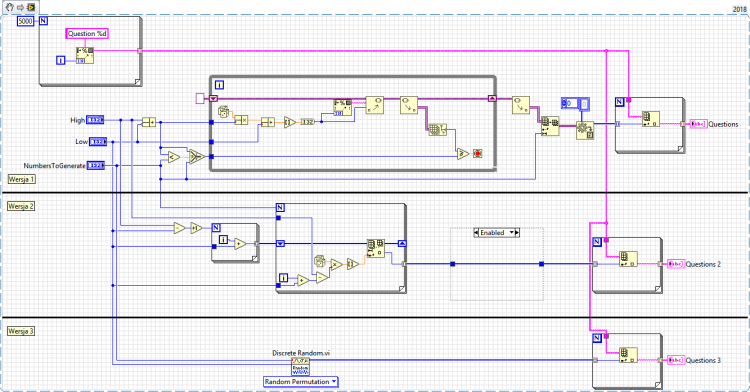Select the gear-shaped node after the while loop
This screenshot has width=750, height=392.
[585, 130]
